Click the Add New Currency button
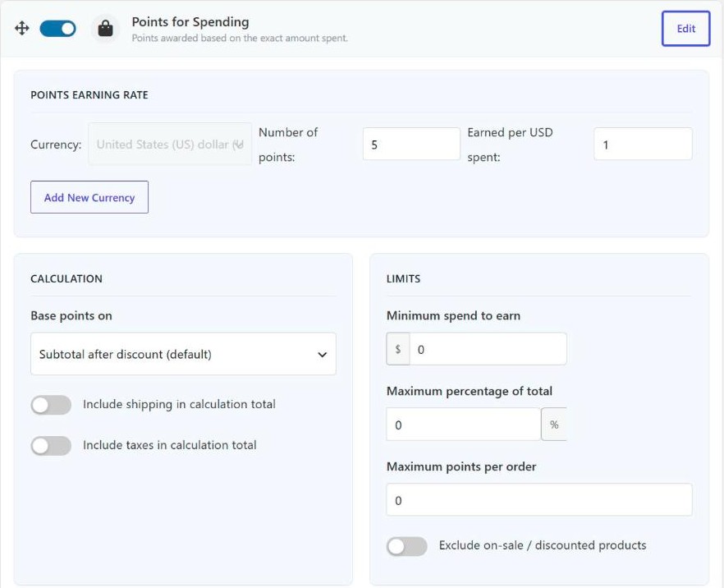The width and height of the screenshot is (724, 588). point(89,197)
